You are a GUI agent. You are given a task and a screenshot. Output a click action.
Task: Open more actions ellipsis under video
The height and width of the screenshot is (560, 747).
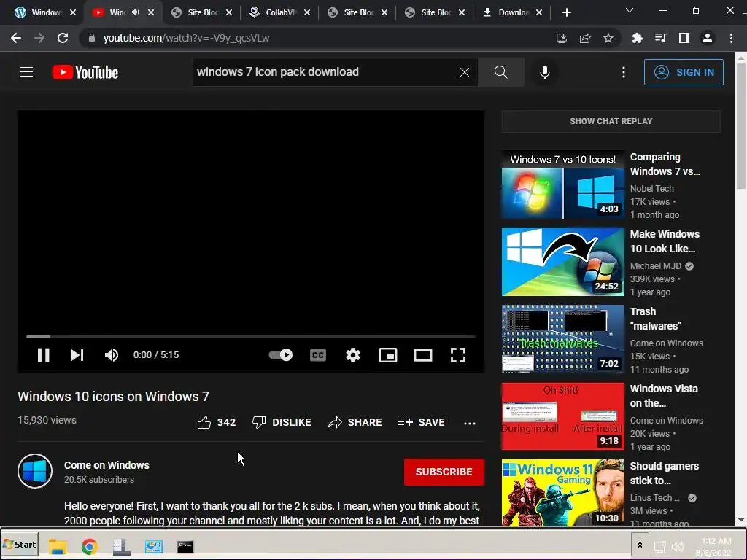coord(470,423)
